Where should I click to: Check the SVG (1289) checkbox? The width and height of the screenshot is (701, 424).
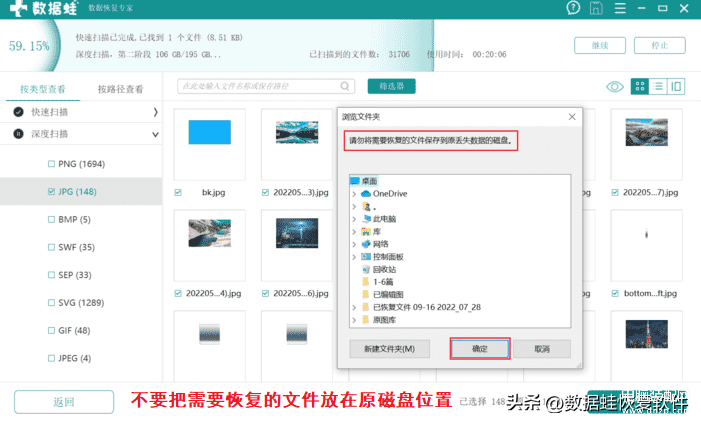click(x=51, y=303)
